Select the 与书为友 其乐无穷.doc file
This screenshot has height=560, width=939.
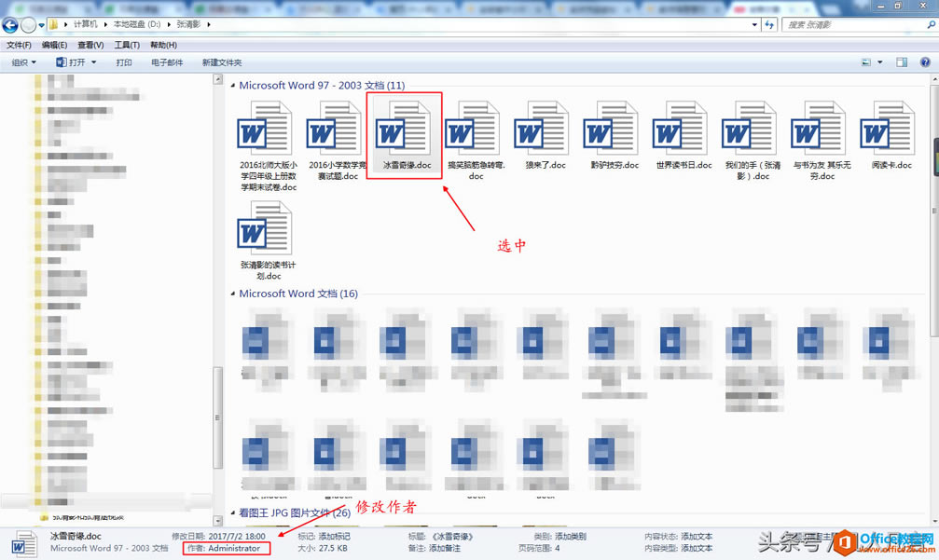(822, 141)
